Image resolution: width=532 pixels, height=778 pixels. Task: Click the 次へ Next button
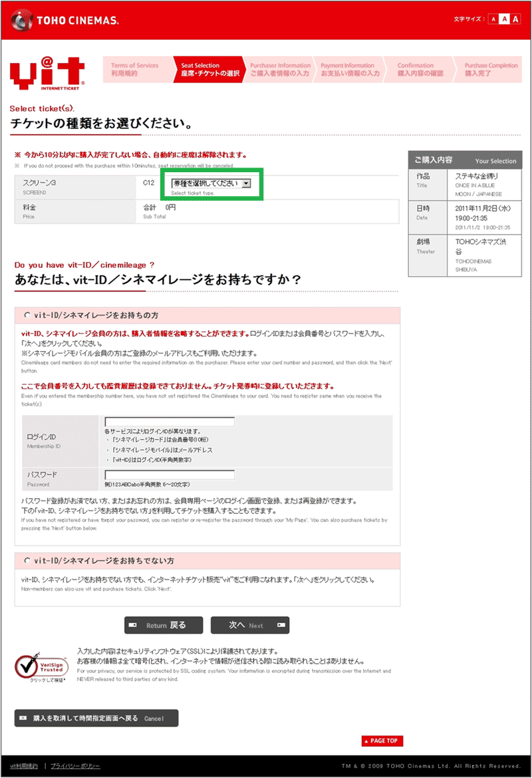[250, 625]
